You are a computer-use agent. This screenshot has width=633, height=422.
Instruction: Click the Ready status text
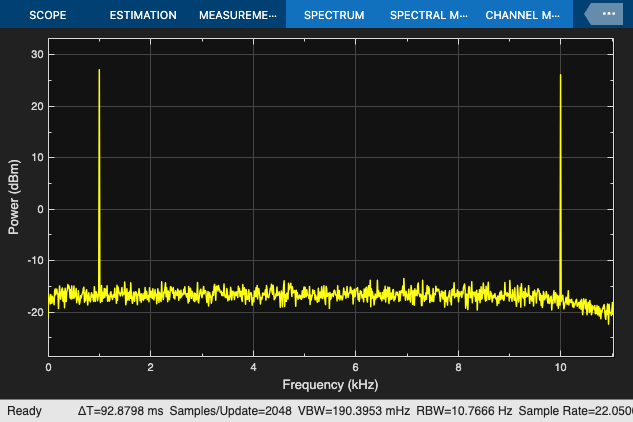click(25, 411)
